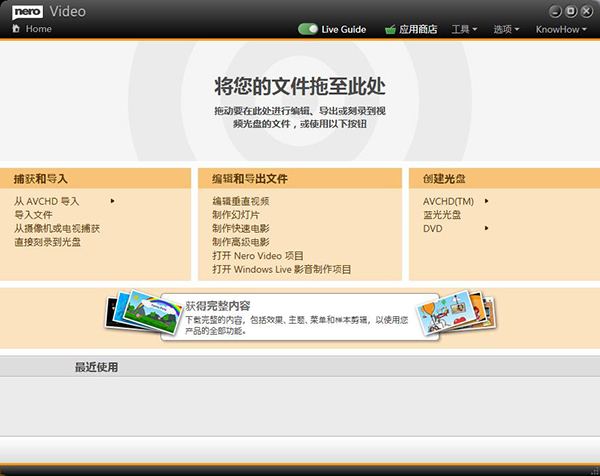Click the Nero logo icon
The image size is (600, 476).
tap(27, 12)
